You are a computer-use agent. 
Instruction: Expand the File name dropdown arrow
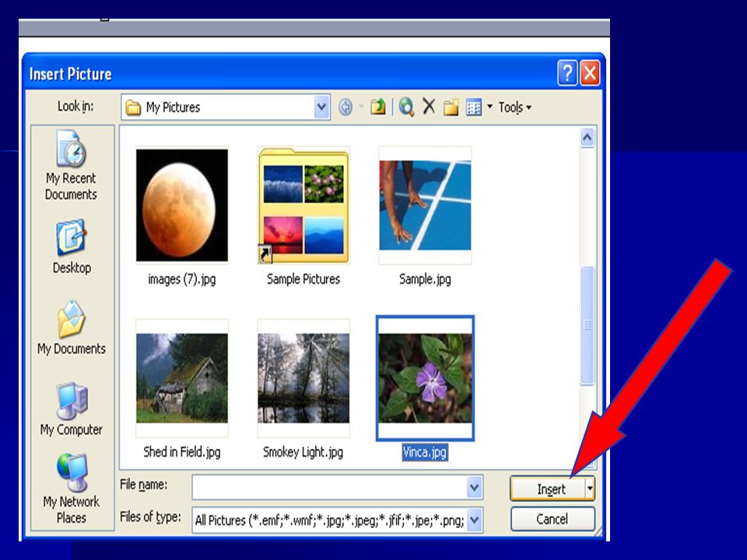(x=475, y=487)
